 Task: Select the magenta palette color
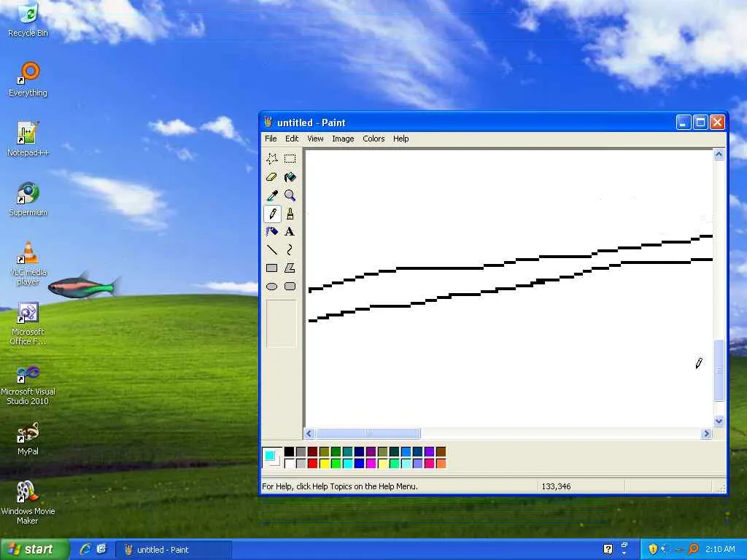(371, 463)
